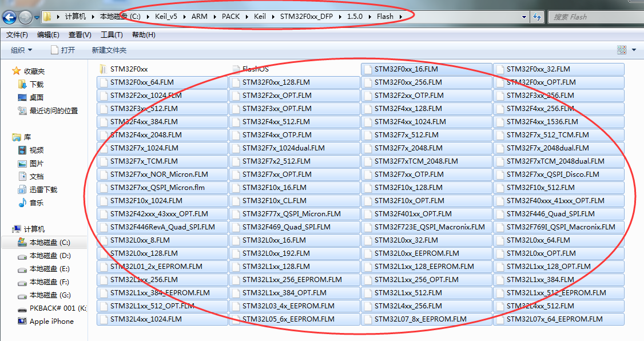Select 本地磁盘 (C:) drive in sidebar

[x=45, y=243]
